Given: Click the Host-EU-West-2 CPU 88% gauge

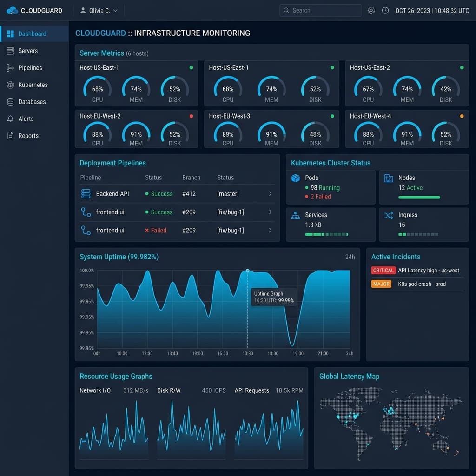Looking at the screenshot, I should (97, 133).
